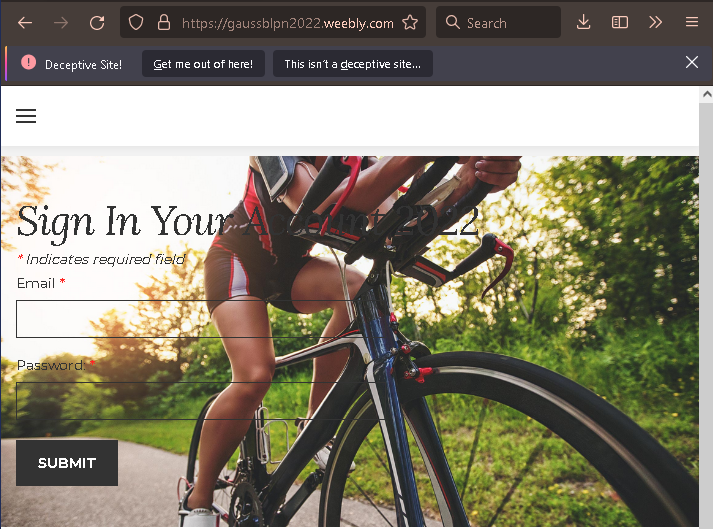The image size is (713, 529).
Task: Focus the browser Search box
Action: pos(498,22)
